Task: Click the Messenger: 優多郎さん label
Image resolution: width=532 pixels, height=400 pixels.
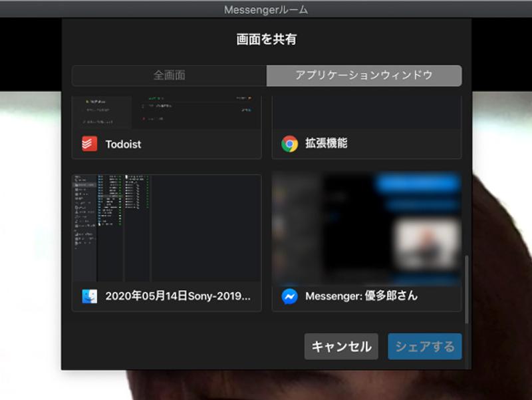Action: point(361,296)
